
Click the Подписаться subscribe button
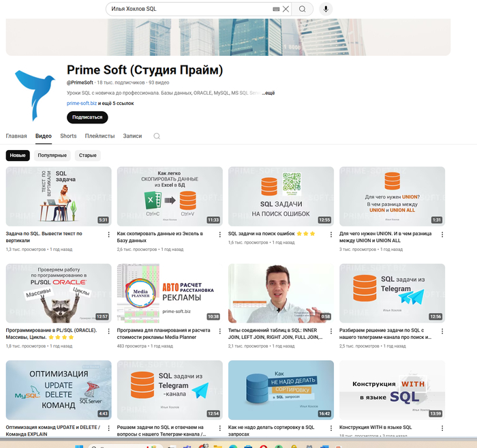(87, 117)
